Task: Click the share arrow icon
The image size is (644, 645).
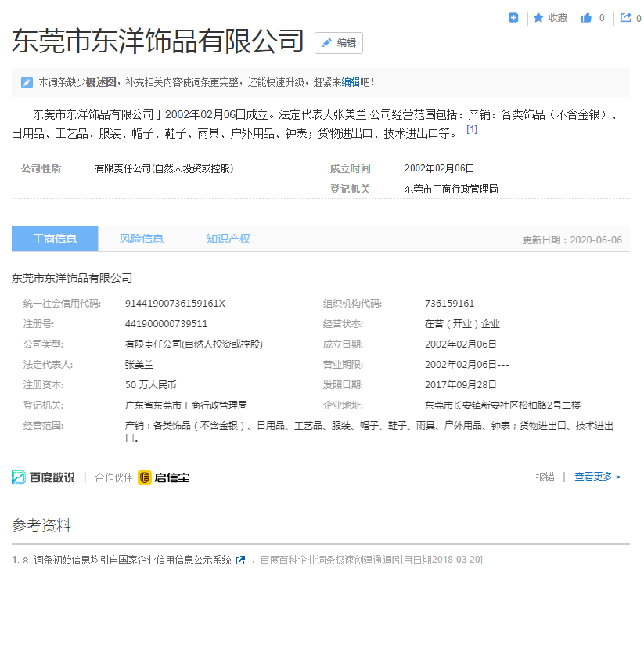Action: (x=626, y=17)
